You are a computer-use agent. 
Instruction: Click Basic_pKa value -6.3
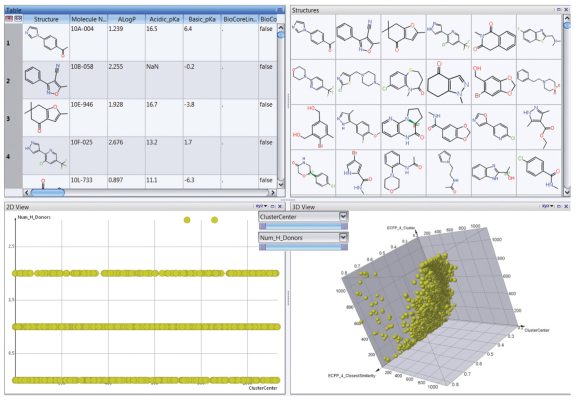[x=189, y=180]
